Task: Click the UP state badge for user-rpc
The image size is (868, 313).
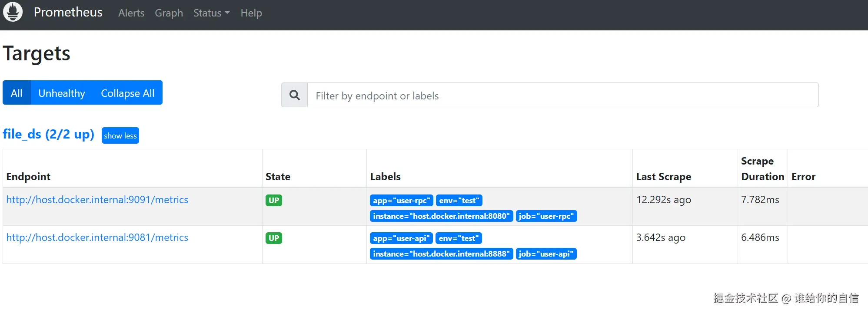Action: coord(274,201)
